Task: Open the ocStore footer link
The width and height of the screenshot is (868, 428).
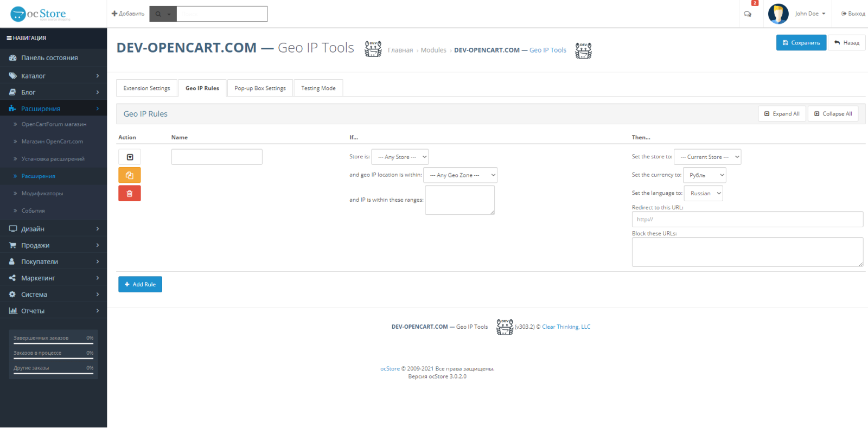Action: (390, 369)
